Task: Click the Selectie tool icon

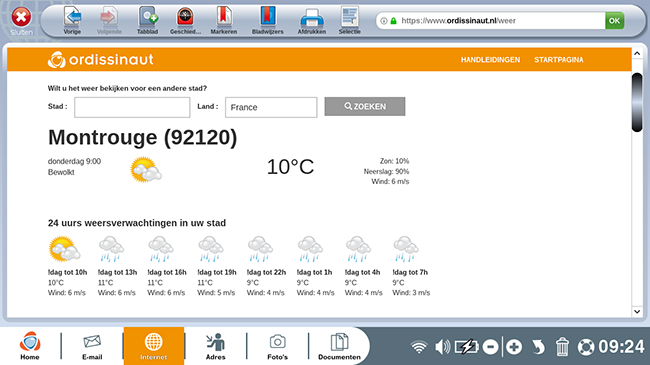Action: (x=349, y=17)
